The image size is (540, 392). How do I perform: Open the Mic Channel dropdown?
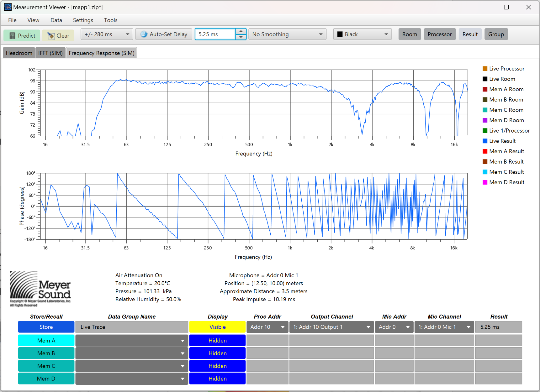(444, 327)
